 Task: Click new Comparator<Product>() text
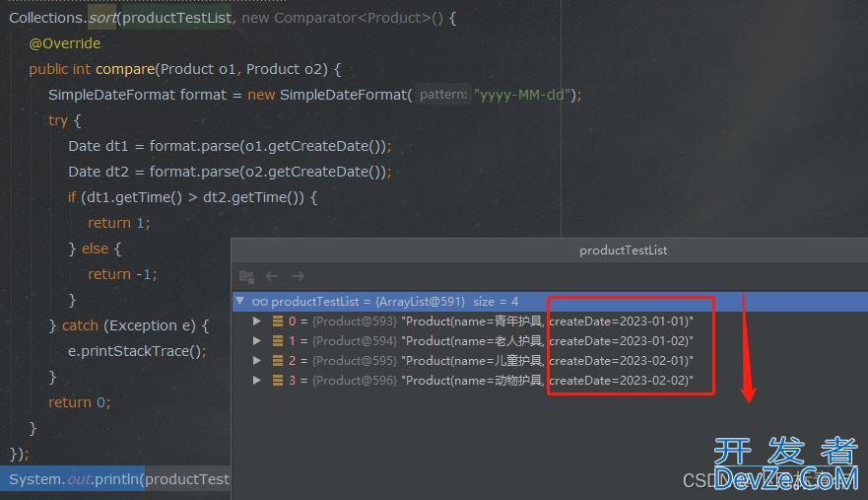[x=343, y=18]
